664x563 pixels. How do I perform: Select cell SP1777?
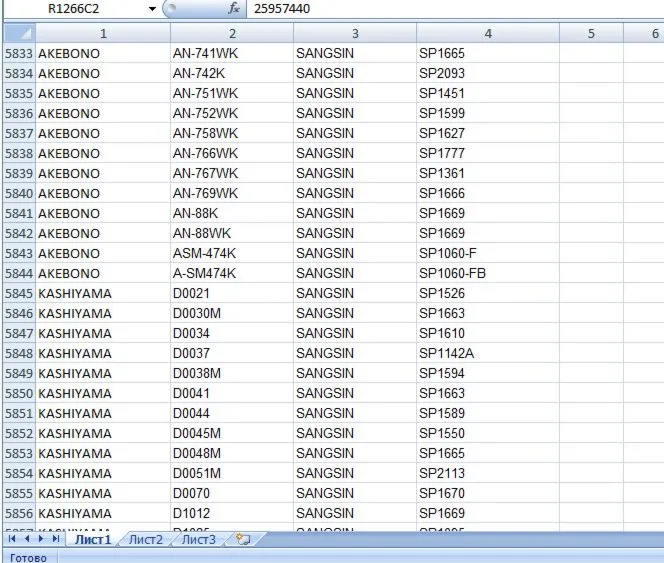click(x=488, y=153)
